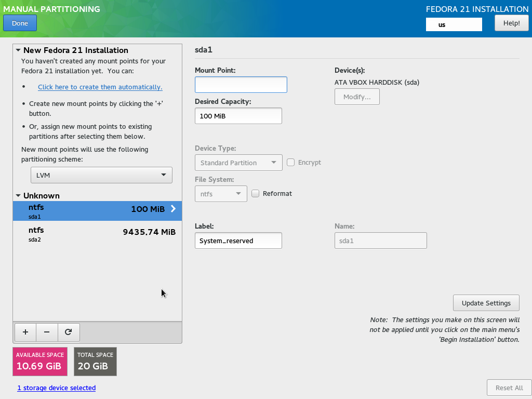Click the rescan disks refresh icon
532x399 pixels.
coord(69,332)
